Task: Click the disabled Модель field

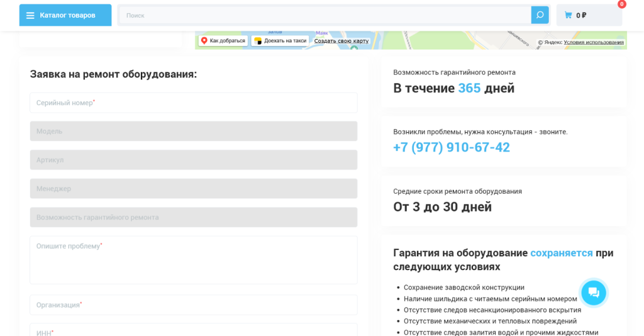Action: pos(193,132)
